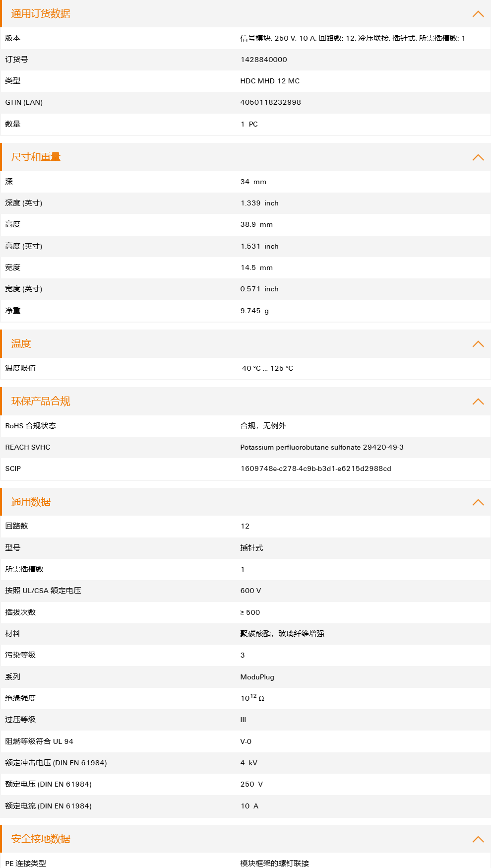Select type value HDC MHD 12 MC

tap(270, 81)
